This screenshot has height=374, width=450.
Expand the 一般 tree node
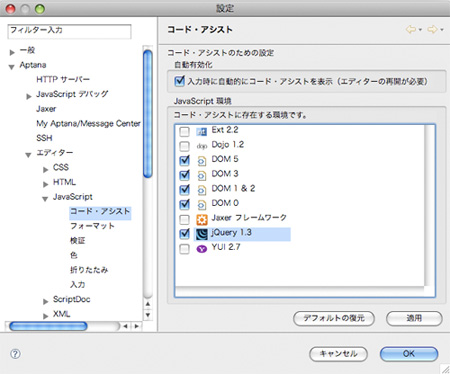pyautogui.click(x=12, y=52)
